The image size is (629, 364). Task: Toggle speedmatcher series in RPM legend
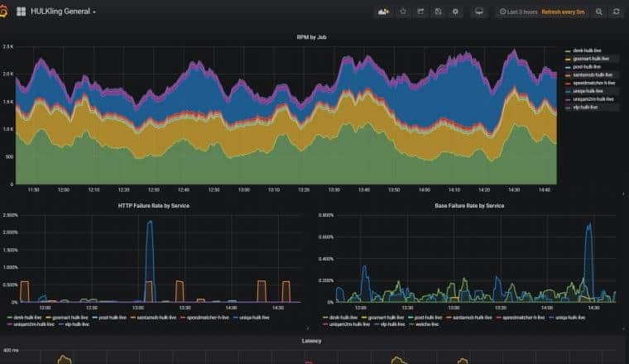tap(594, 83)
